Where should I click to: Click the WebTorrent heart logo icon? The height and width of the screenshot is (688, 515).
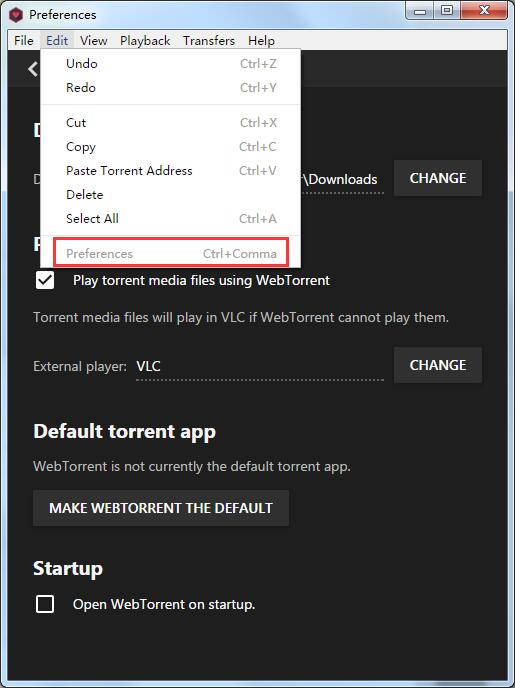point(16,15)
